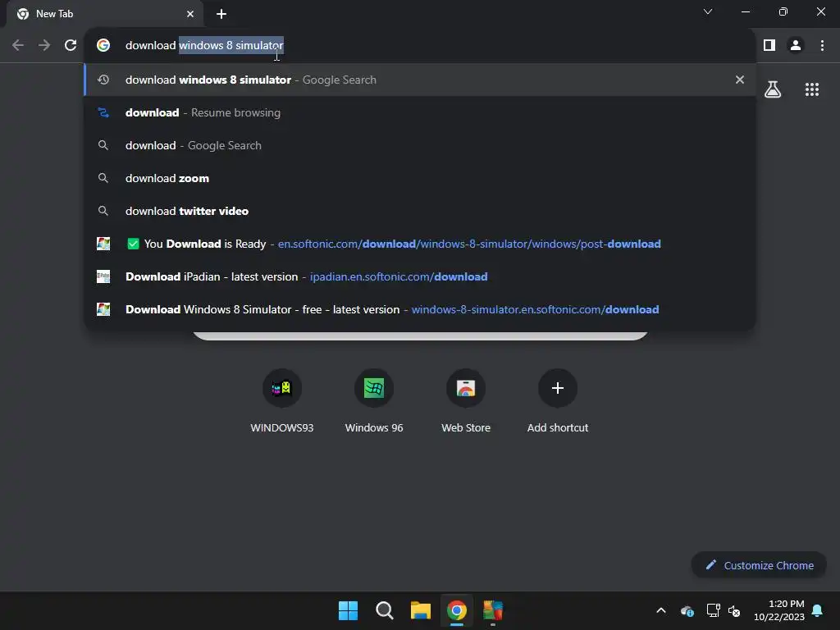Open the Chrome Labs flask icon
The height and width of the screenshot is (630, 840).
click(773, 89)
